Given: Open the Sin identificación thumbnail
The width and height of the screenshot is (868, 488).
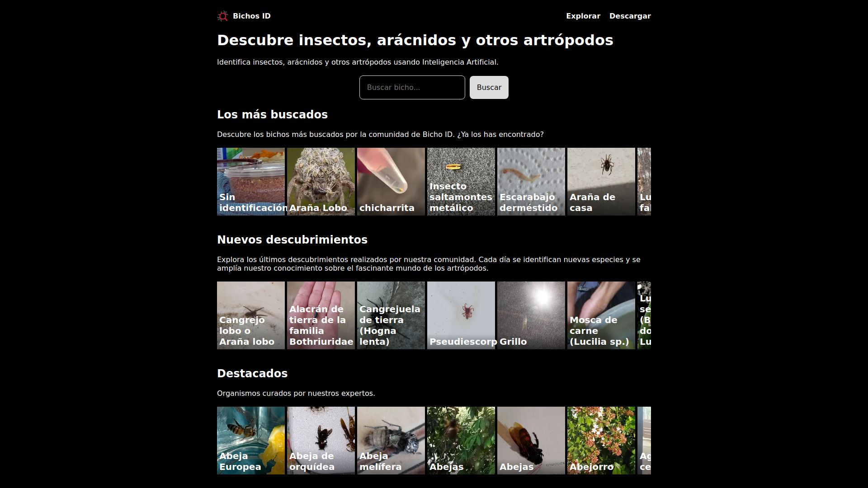Looking at the screenshot, I should (250, 181).
